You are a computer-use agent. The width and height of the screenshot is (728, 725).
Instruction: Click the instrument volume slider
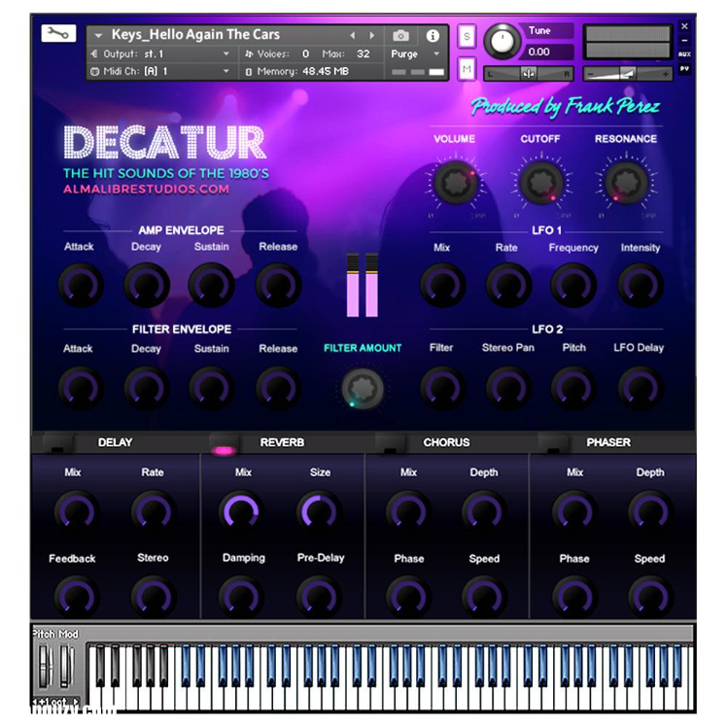[627, 74]
